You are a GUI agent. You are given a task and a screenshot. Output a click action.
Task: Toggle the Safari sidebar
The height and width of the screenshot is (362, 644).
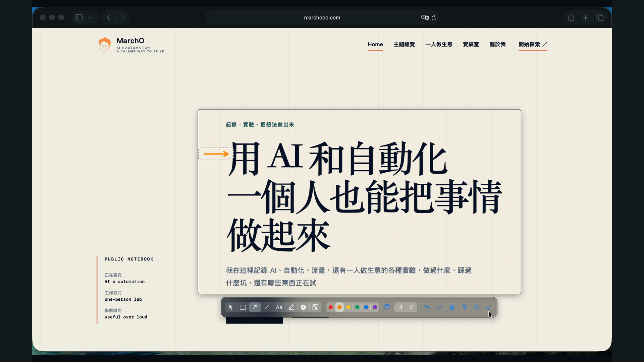(x=79, y=17)
